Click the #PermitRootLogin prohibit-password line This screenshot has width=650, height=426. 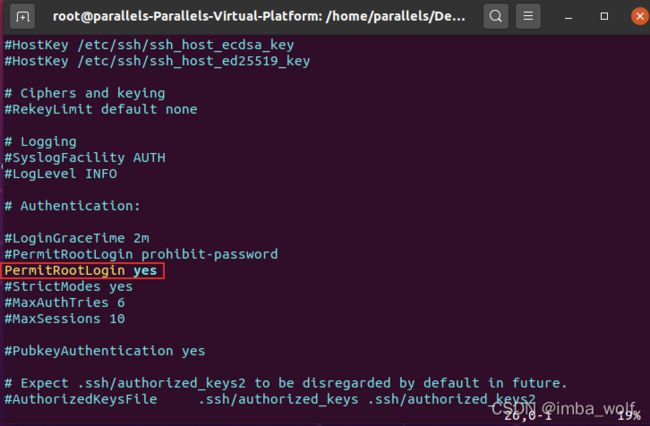pyautogui.click(x=141, y=254)
